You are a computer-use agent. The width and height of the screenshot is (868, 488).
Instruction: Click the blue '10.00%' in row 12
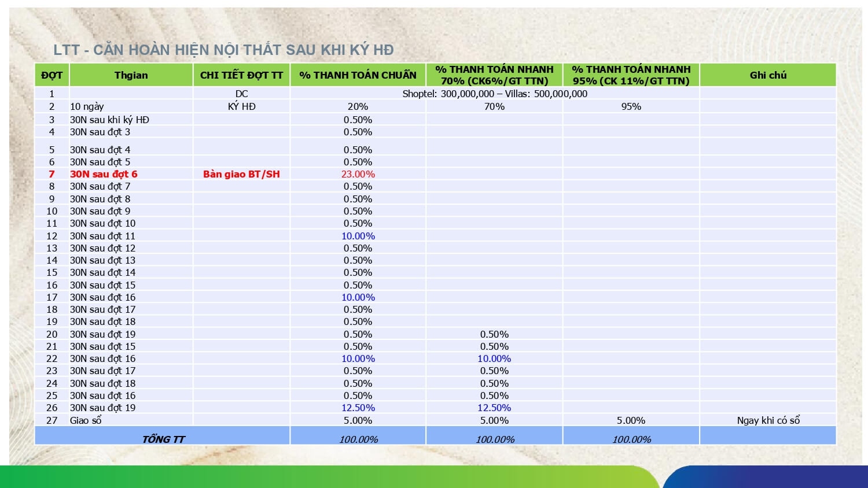click(x=358, y=236)
